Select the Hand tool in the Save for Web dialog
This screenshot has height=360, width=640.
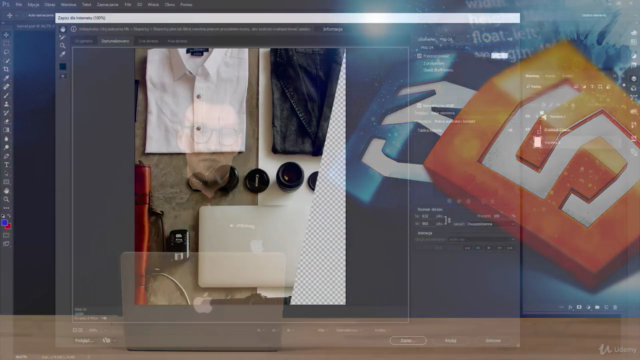point(62,29)
